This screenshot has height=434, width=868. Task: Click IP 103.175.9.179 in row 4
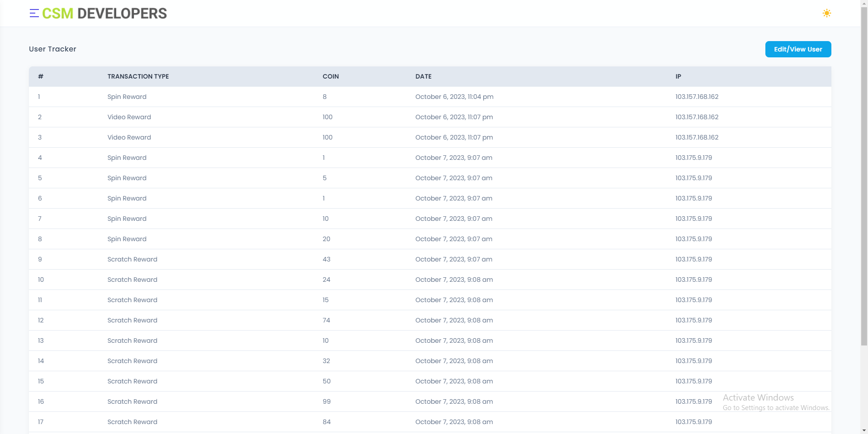click(693, 158)
